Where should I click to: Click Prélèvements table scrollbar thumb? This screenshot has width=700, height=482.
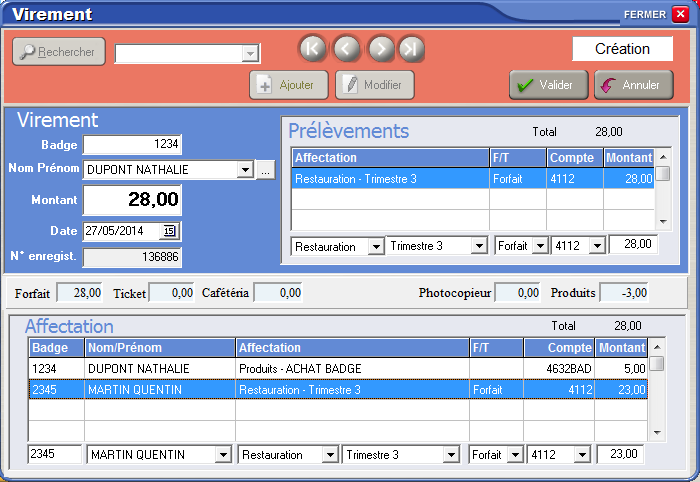tap(663, 173)
